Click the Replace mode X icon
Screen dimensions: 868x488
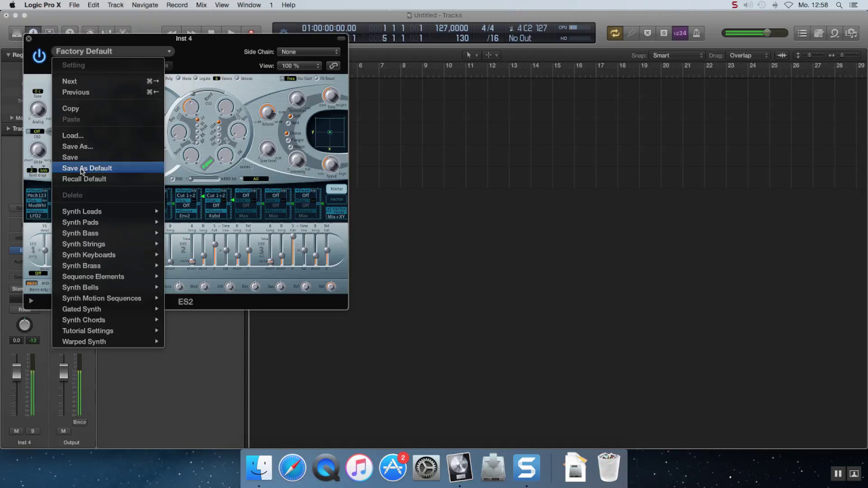point(648,33)
